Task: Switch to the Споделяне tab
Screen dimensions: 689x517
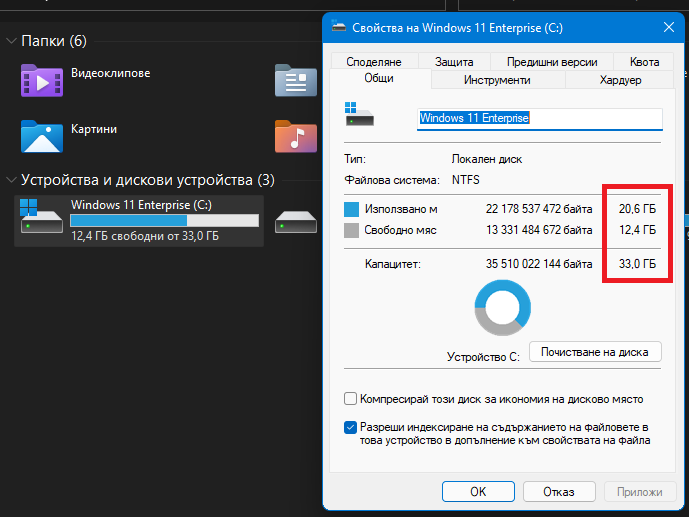Action: tap(374, 62)
